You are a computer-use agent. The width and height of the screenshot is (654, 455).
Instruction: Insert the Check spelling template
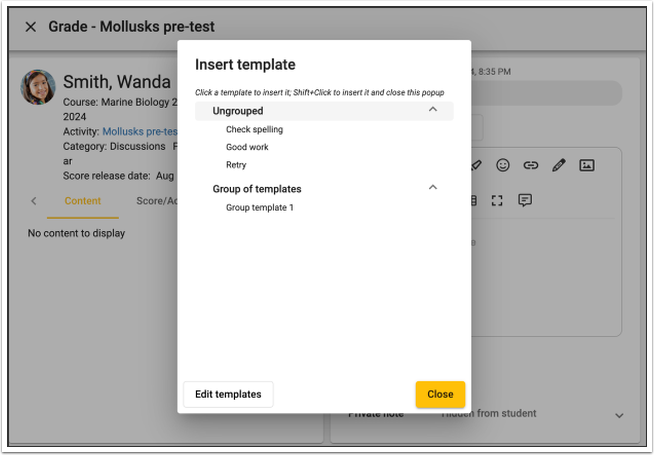(x=254, y=130)
